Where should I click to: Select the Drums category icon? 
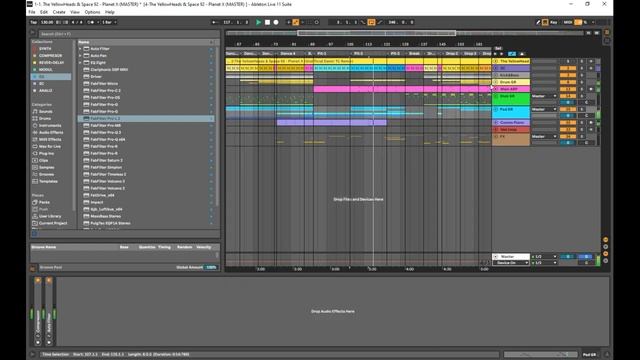[35, 118]
